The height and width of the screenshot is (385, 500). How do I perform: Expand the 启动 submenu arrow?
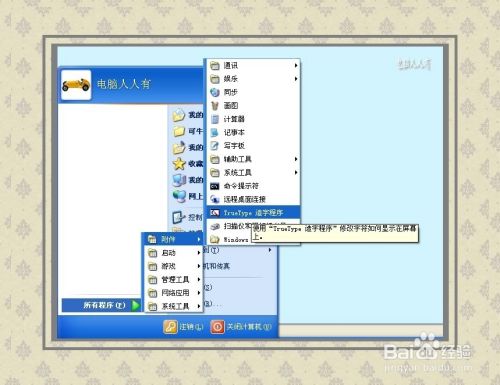pos(198,253)
